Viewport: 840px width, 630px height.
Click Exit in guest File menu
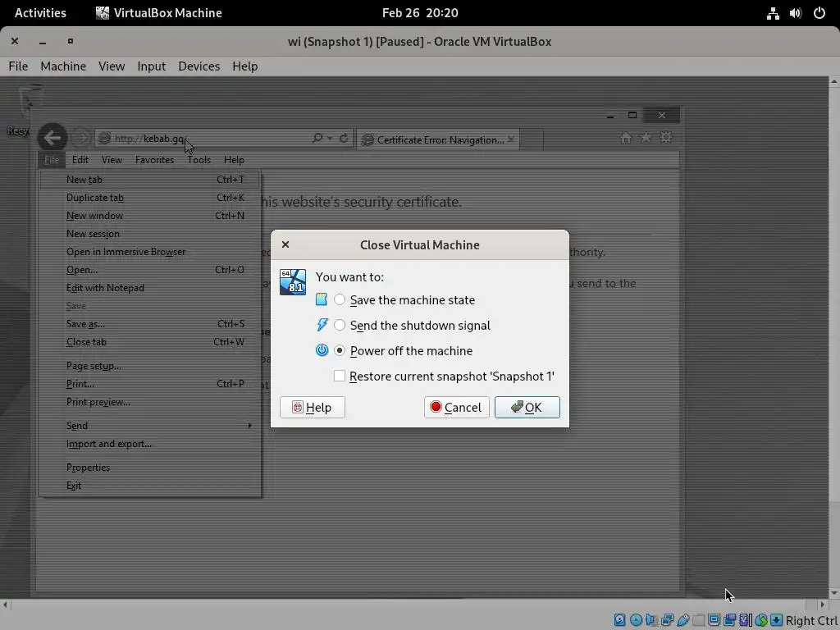click(x=150, y=486)
